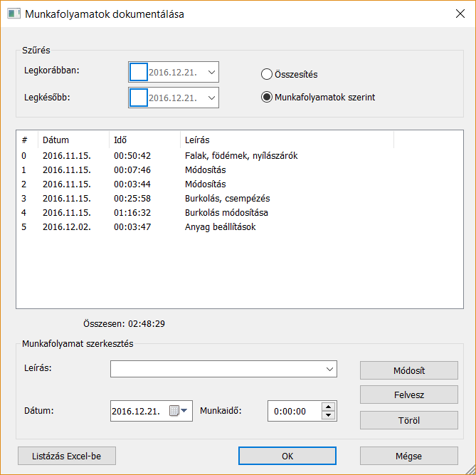Export with Listázás Excel-be button
The width and height of the screenshot is (476, 475).
tap(68, 456)
